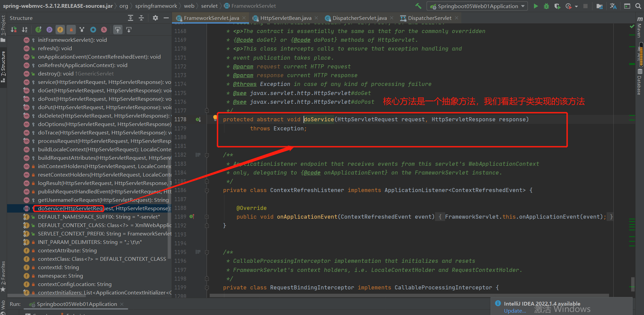This screenshot has width=644, height=315.
Task: Select contextAttribute: String field
Action: click(67, 251)
